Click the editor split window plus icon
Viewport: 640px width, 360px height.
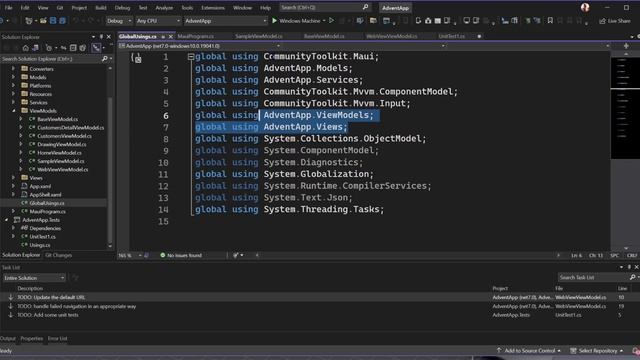(626, 46)
